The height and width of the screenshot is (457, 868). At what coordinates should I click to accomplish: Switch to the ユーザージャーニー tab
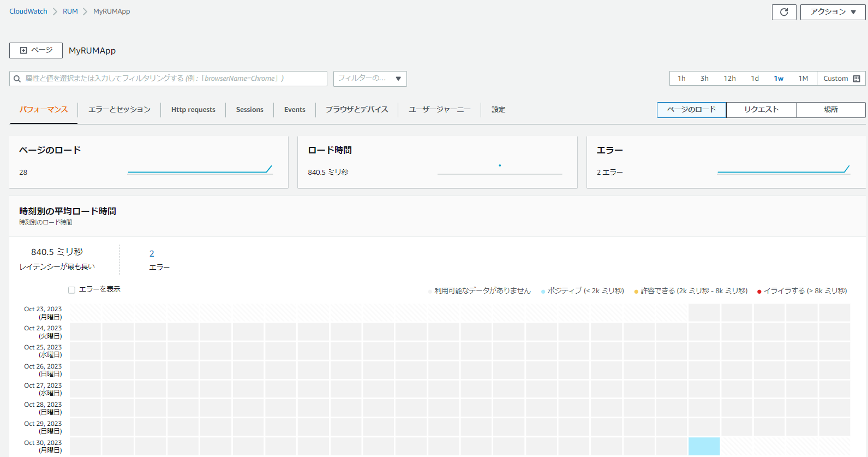[x=440, y=110]
